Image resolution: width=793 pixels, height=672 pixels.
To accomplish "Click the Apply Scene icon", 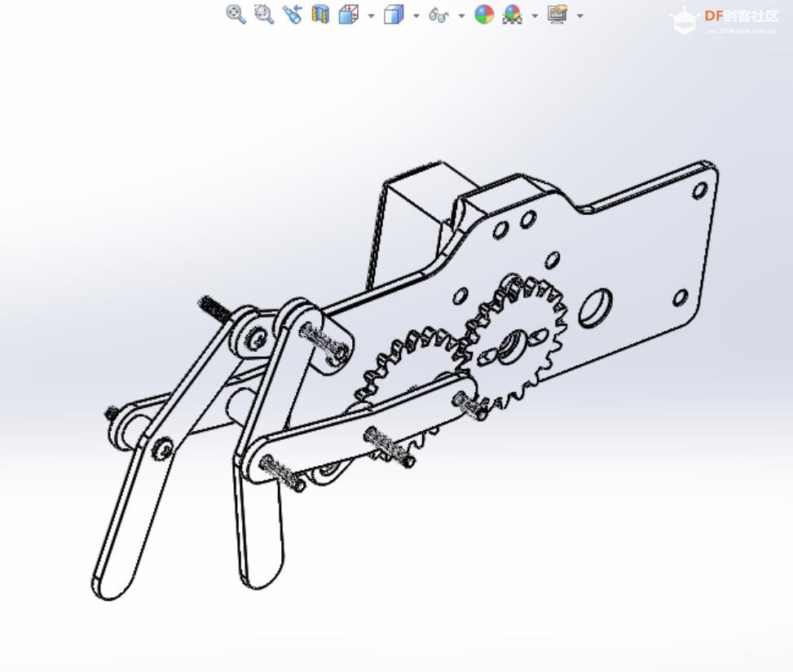I will click(x=512, y=15).
